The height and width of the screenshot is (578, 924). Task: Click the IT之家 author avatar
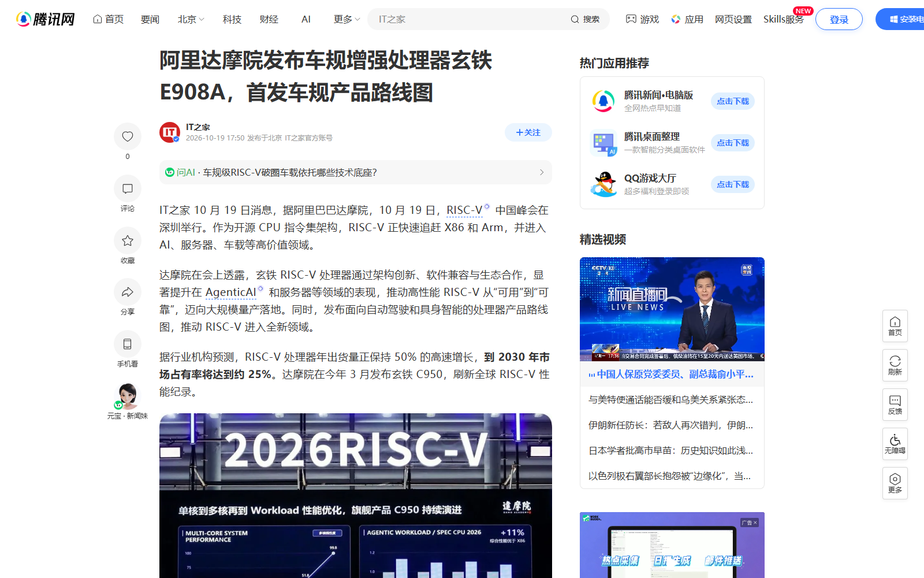(x=170, y=132)
